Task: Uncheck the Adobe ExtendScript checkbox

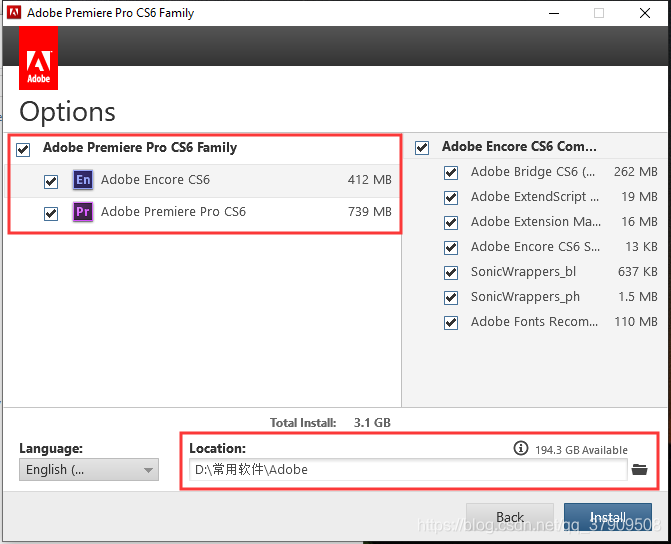Action: pyautogui.click(x=451, y=198)
